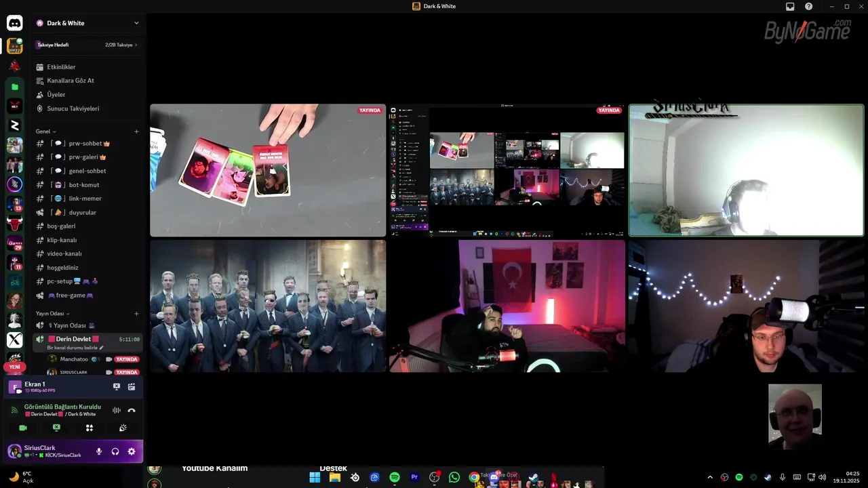Open Discord inbox icon in title bar
Viewport: 868px width, 488px height.
pyautogui.click(x=790, y=6)
